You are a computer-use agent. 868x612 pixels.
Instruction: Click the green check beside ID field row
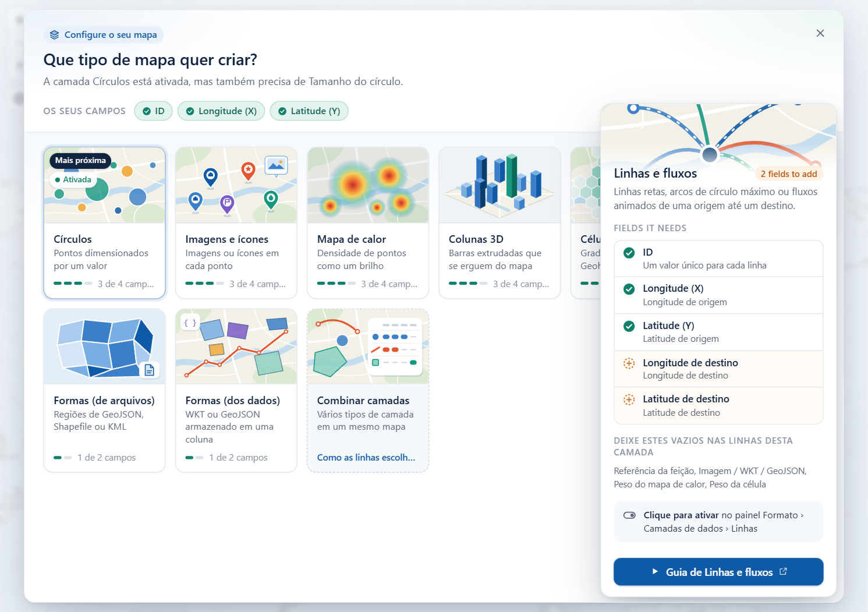pos(629,253)
